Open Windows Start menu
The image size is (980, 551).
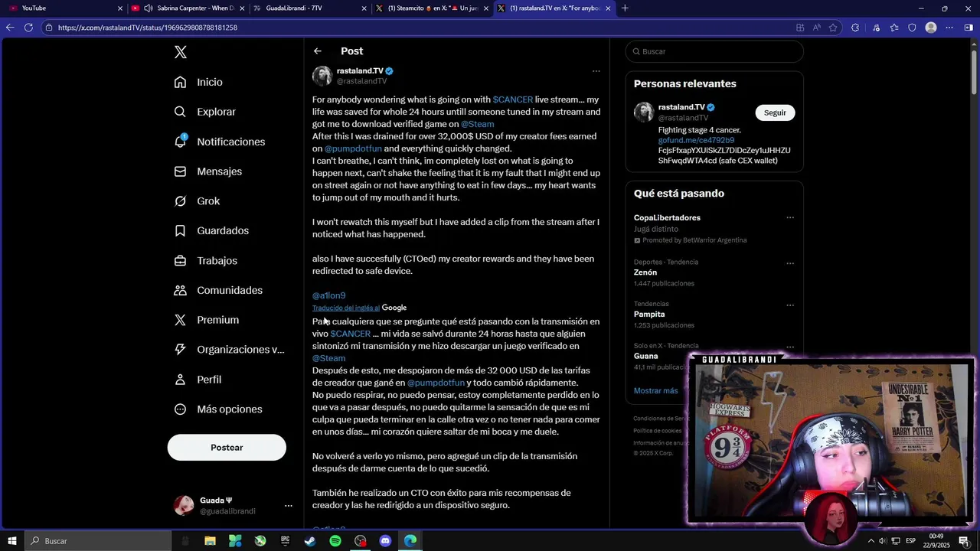(x=12, y=541)
